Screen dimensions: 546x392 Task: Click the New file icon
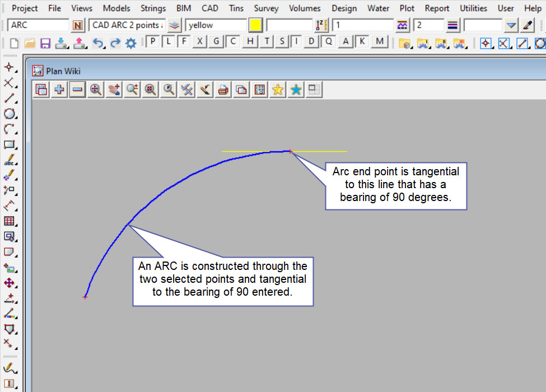click(x=14, y=44)
